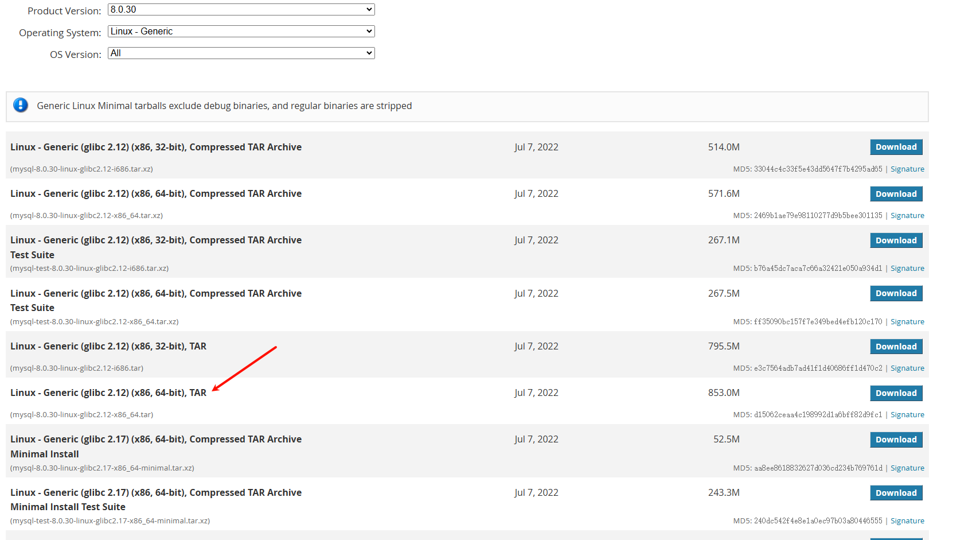Click MD5 hash d15062ceaa4c198992d1a6bff82d9fc1
Viewport: 980px width, 540px height.
[818, 415]
